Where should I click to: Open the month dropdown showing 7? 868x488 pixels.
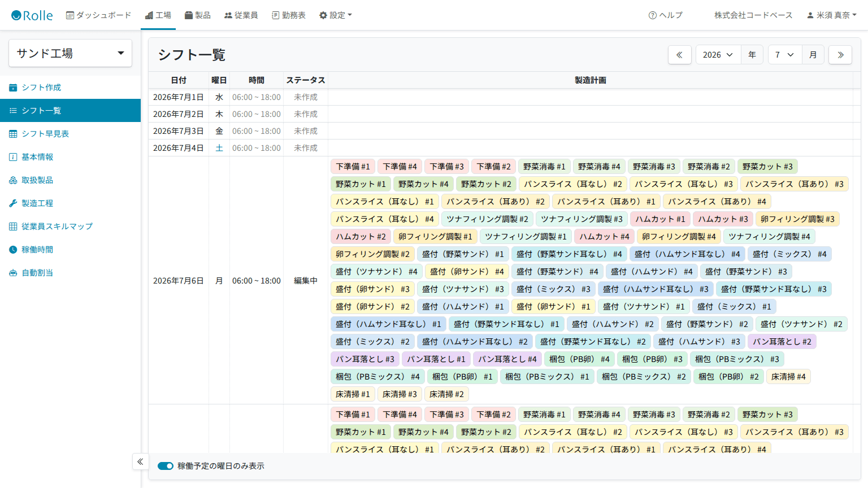784,55
